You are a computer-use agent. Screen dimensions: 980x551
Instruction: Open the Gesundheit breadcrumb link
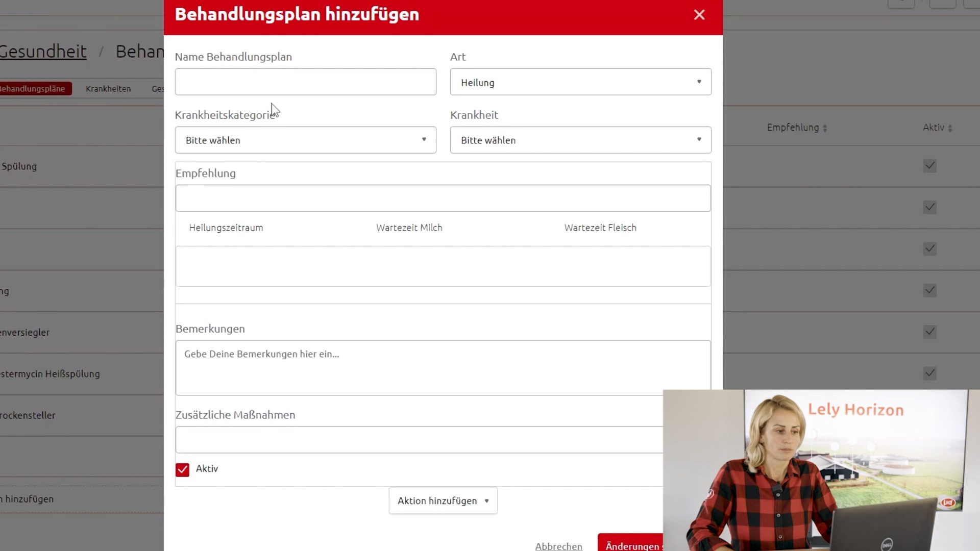point(43,52)
